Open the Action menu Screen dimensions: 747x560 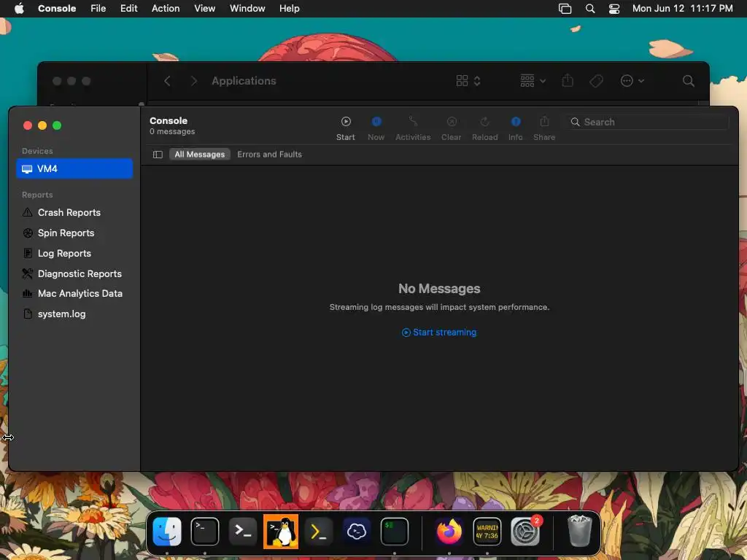pyautogui.click(x=166, y=9)
